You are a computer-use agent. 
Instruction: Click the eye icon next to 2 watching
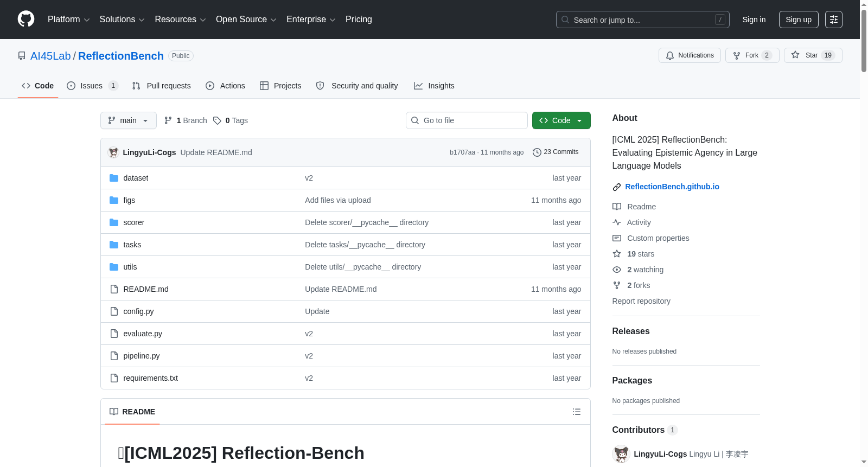(x=617, y=270)
